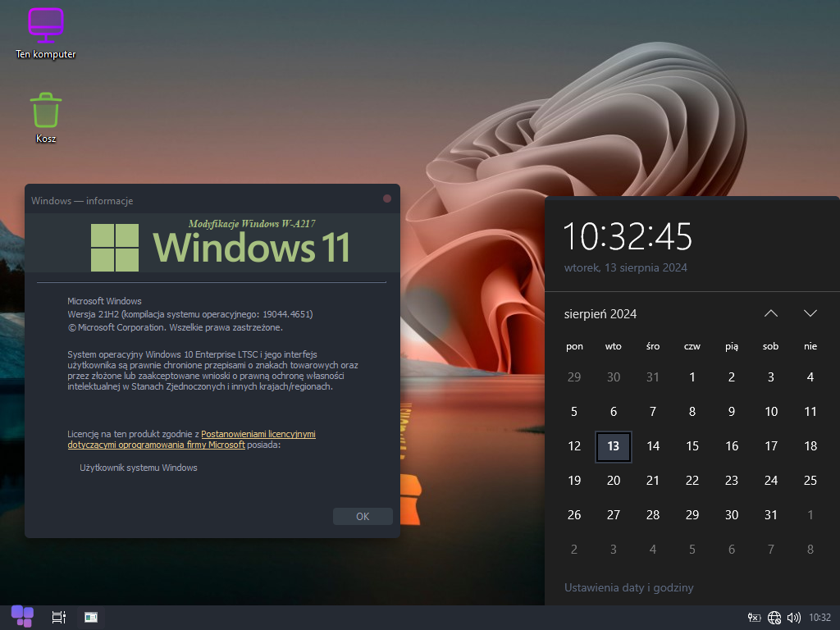Open the Start menu button
The height and width of the screenshot is (630, 840).
click(22, 617)
